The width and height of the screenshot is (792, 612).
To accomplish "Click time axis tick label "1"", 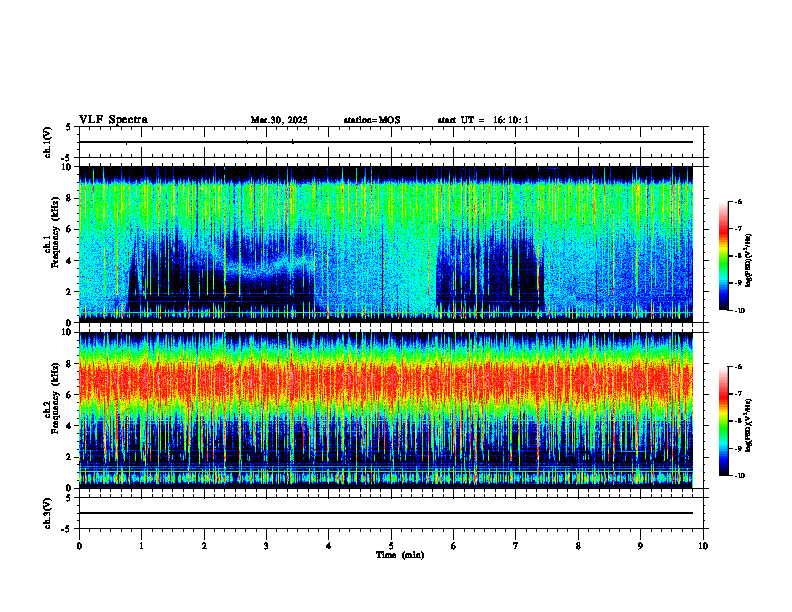I will (141, 546).
